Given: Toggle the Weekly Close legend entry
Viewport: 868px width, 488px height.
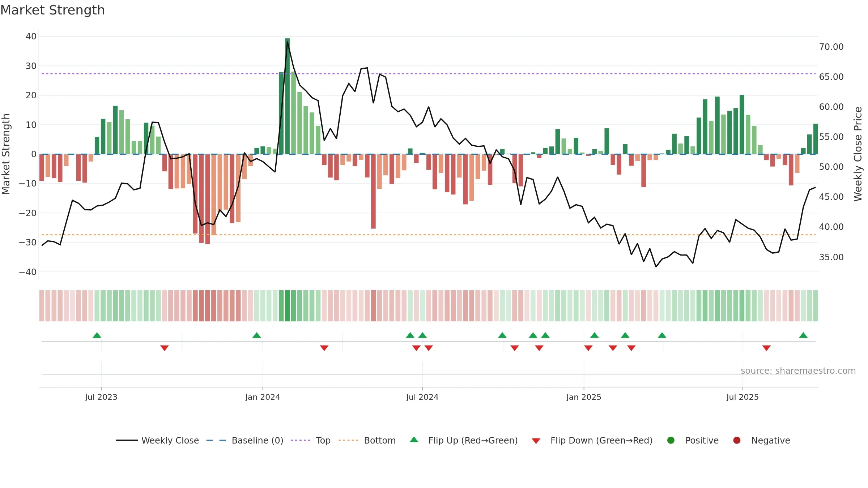Looking at the screenshot, I should [158, 440].
